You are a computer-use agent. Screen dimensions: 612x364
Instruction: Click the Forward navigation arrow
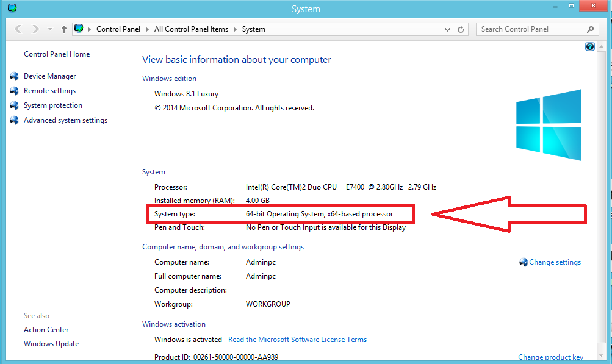(35, 29)
